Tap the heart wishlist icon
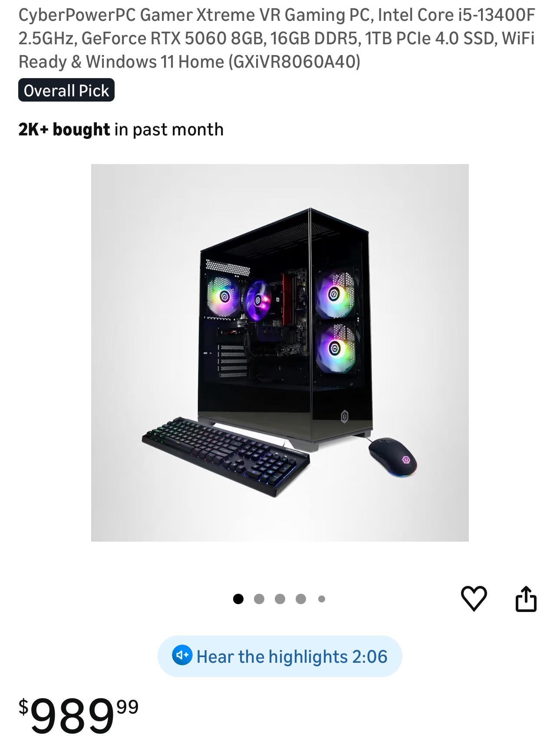 474,599
